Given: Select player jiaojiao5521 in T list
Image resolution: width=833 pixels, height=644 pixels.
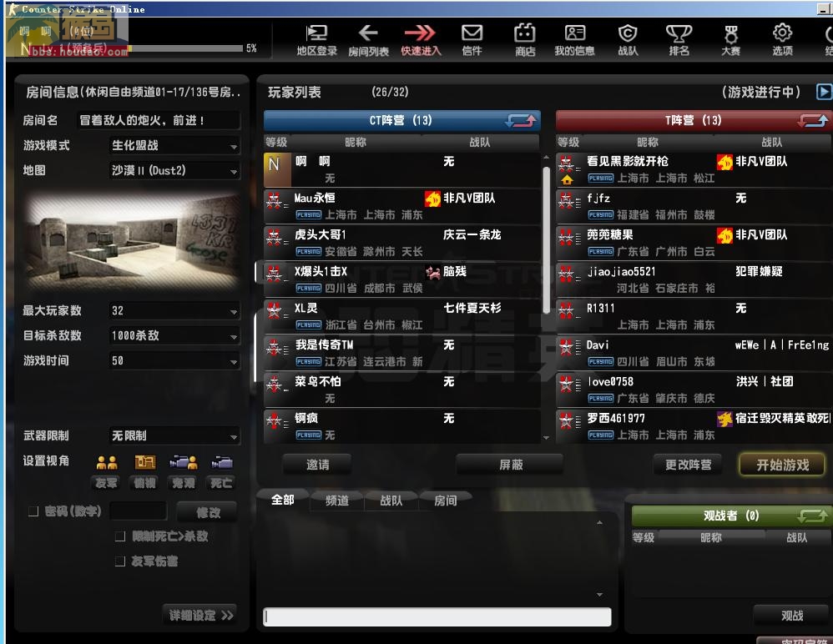Looking at the screenshot, I should click(x=694, y=279).
